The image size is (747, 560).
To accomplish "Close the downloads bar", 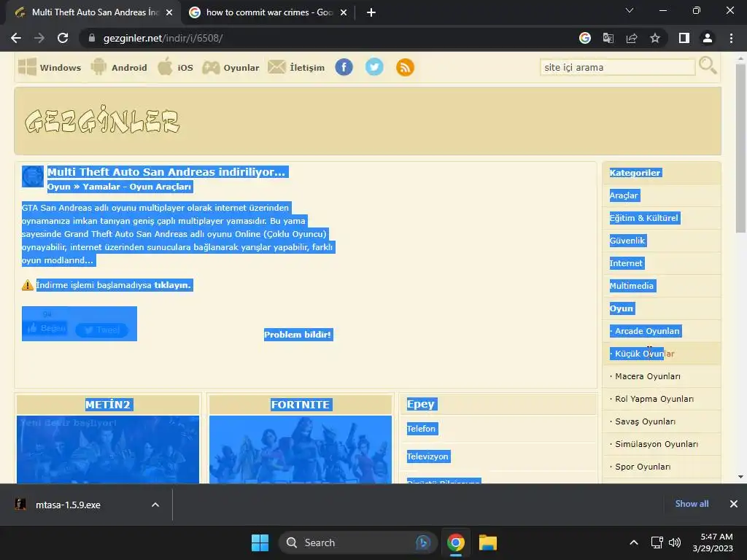I will 734,504.
